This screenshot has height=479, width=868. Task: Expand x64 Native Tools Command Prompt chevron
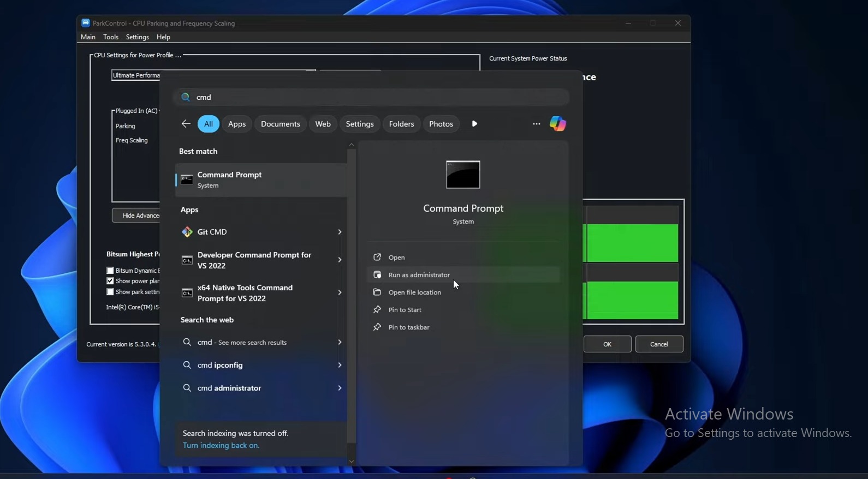click(340, 293)
